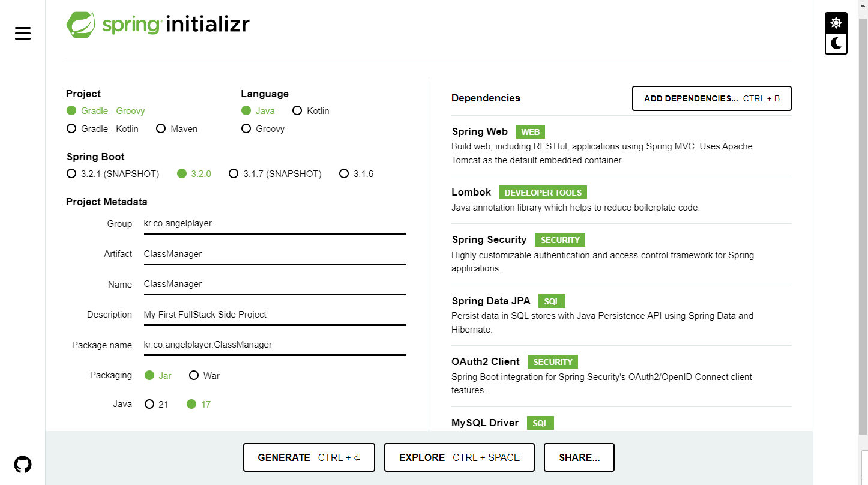The width and height of the screenshot is (868, 485).
Task: Click the Spring Data JPA dependency
Action: 621,315
